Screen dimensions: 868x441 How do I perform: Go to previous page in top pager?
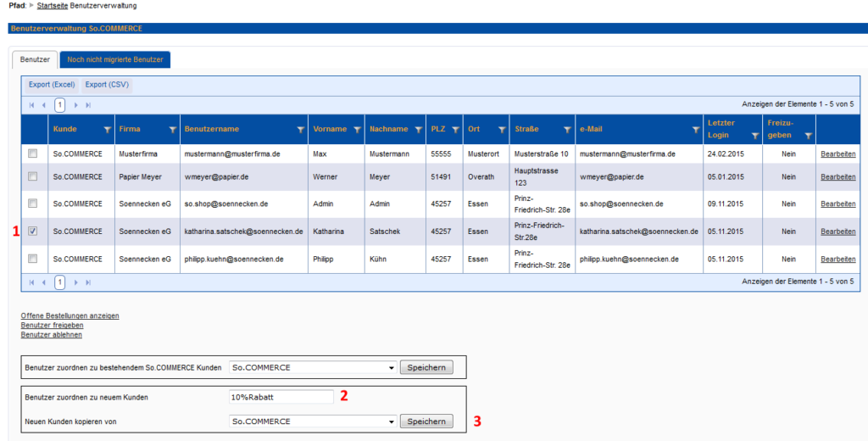[44, 105]
